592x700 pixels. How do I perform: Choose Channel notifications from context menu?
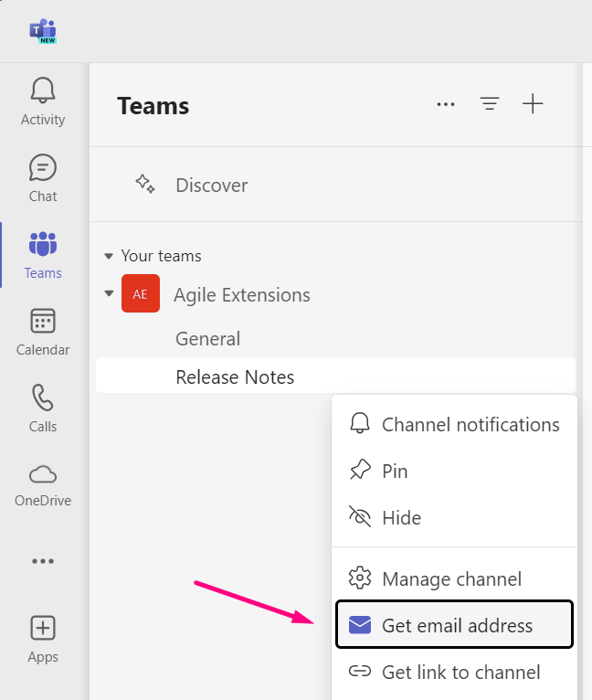454,424
